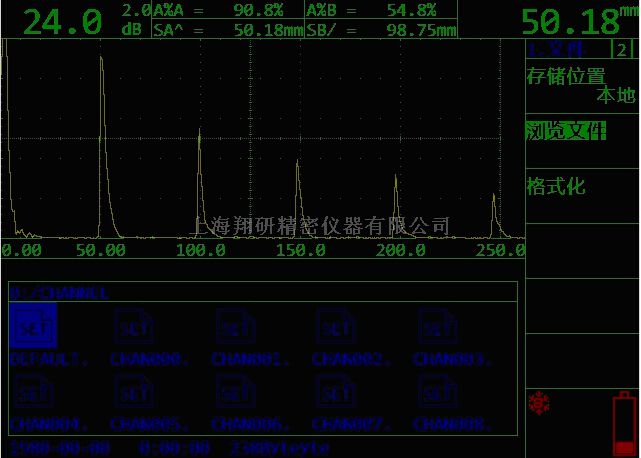Open the CHAN004 settings file icon

tap(34, 391)
